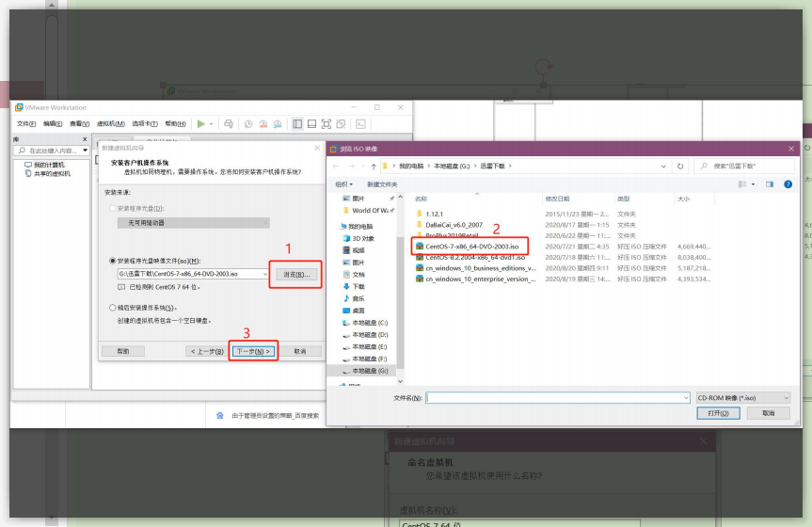812x527 pixels.
Task: Close the 库 library panel
Action: coord(85,139)
